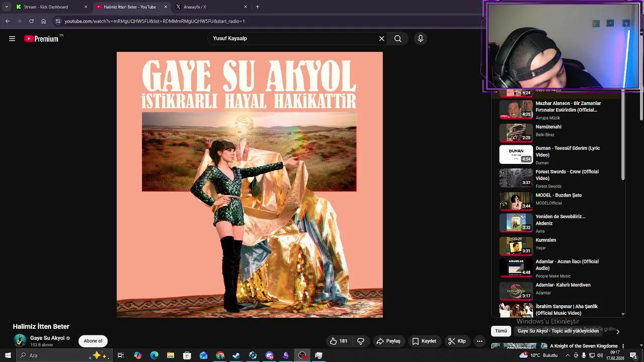Open volume control in system tray
644x362 pixels.
click(x=600, y=355)
